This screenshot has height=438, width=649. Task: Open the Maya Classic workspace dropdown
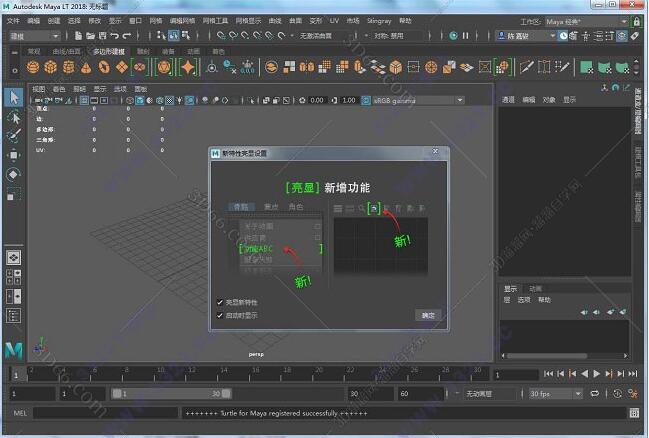coord(587,22)
